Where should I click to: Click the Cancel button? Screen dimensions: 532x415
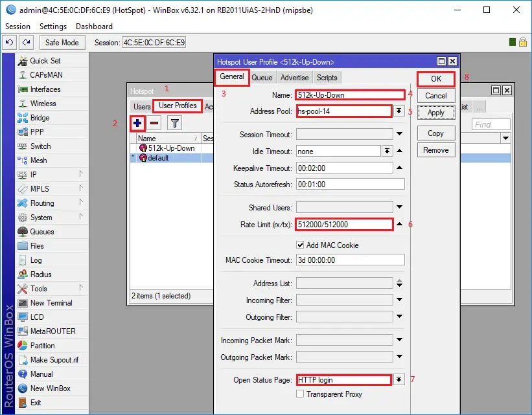[x=436, y=96]
